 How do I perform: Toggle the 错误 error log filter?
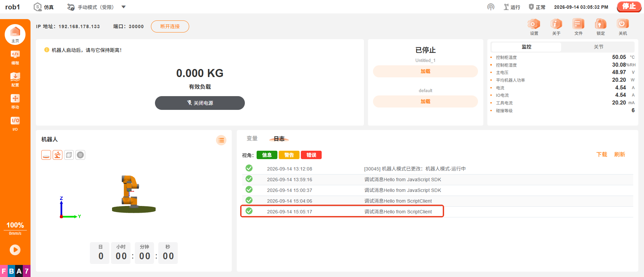click(x=311, y=155)
